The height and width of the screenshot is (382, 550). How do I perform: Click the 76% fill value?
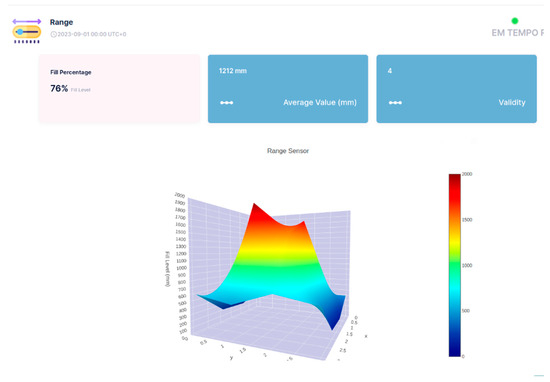click(59, 88)
